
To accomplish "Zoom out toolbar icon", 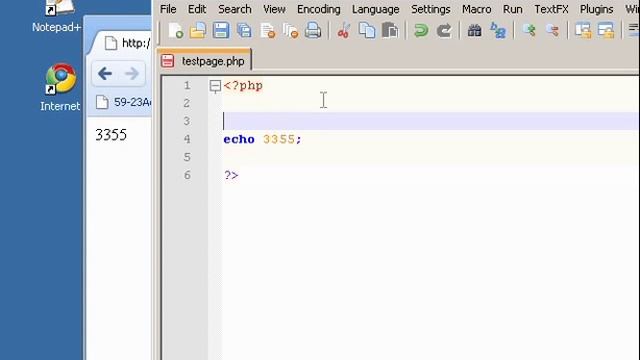I will [552, 31].
